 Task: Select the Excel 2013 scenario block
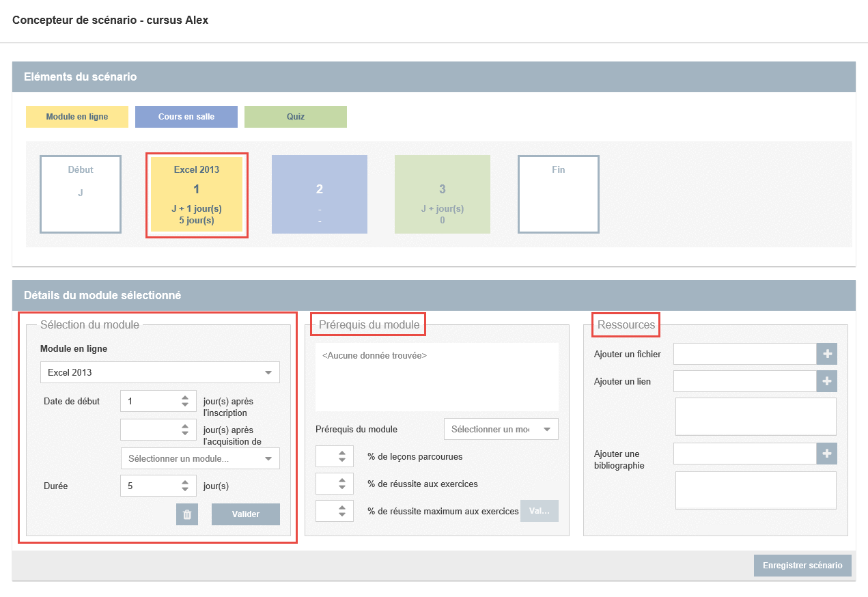coord(197,195)
